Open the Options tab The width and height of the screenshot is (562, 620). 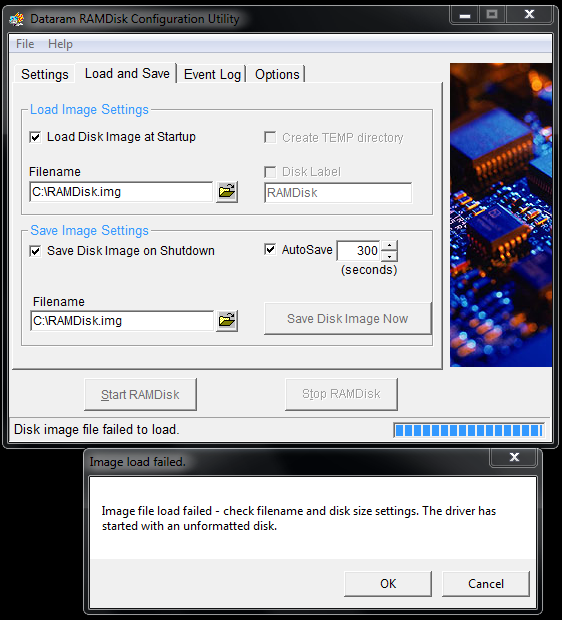(277, 74)
